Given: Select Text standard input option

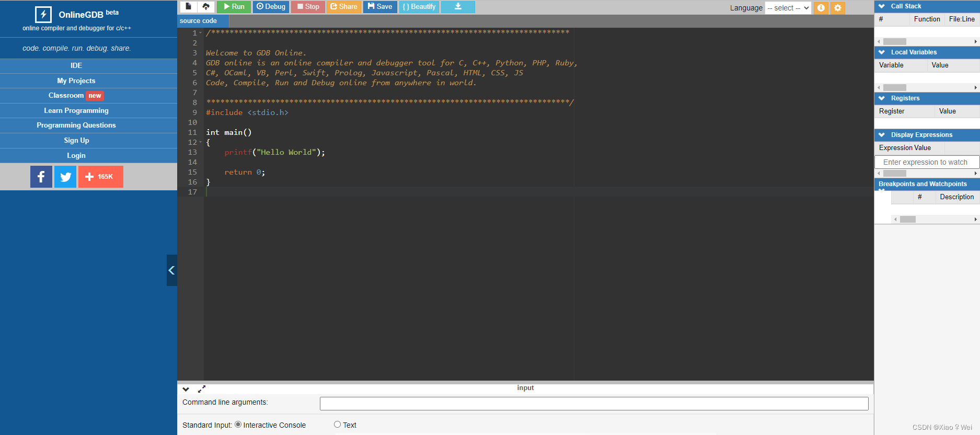Looking at the screenshot, I should pyautogui.click(x=338, y=425).
